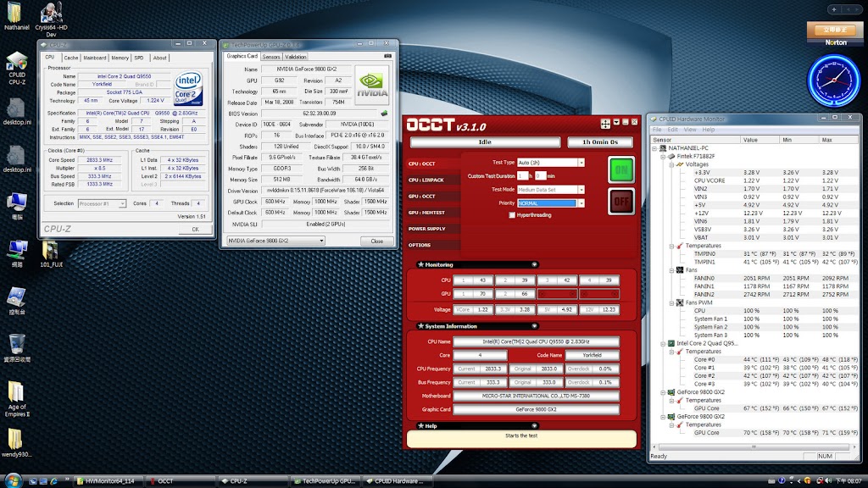
Task: Save BIOS using green chip icon
Action: pyautogui.click(x=384, y=114)
